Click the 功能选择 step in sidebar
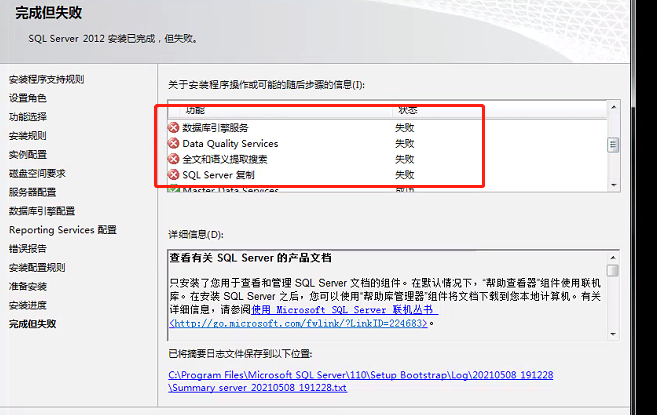This screenshot has width=657, height=415. pyautogui.click(x=28, y=117)
